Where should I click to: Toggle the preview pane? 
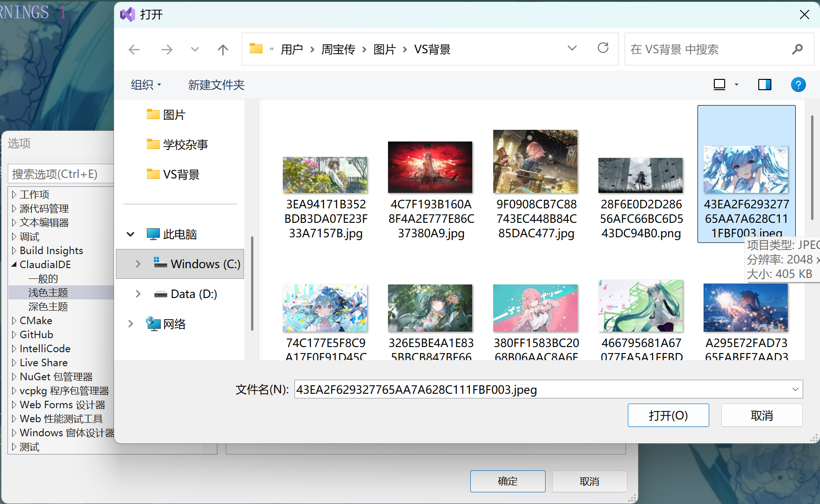(x=764, y=85)
